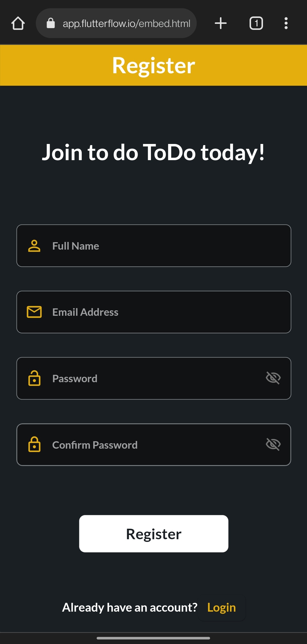
Task: Show the Password field text
Action: [x=273, y=378]
